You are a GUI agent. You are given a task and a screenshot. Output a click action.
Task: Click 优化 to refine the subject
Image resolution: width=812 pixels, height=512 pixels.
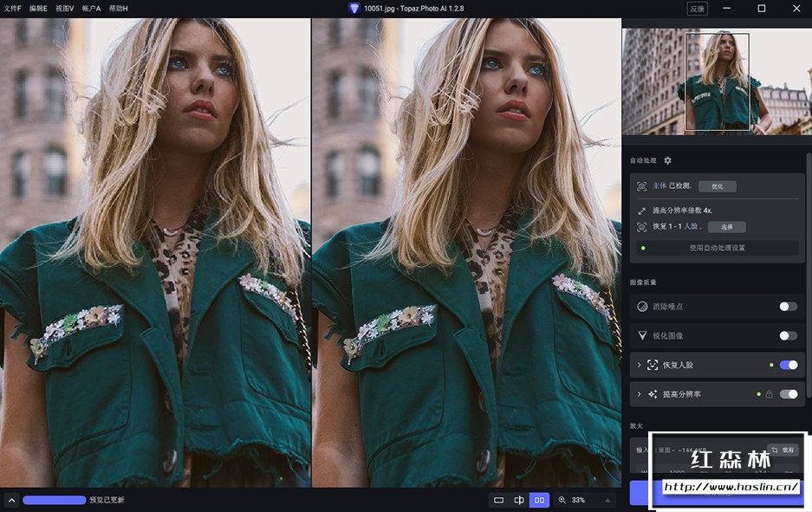(718, 186)
